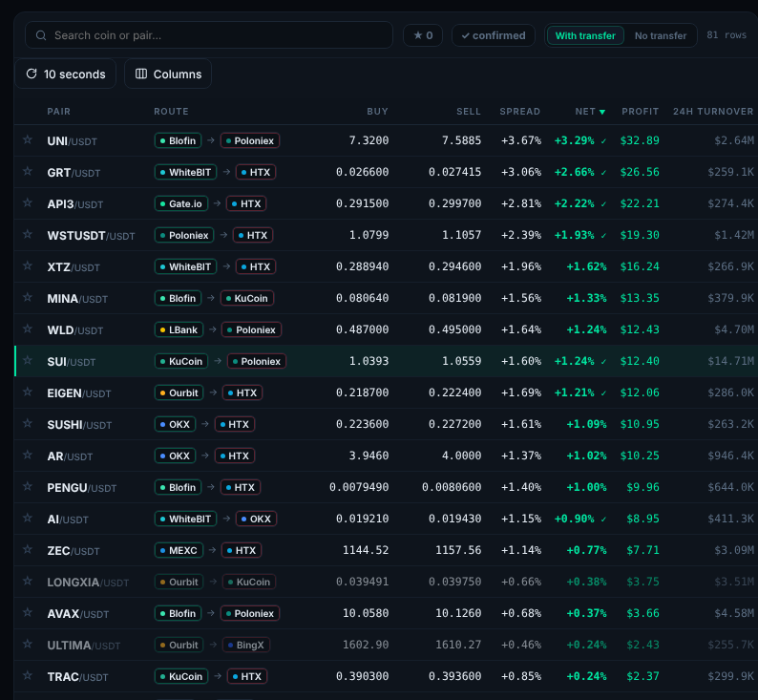Viewport: 758px width, 700px height.
Task: Toggle the confirmed filter
Action: (494, 35)
